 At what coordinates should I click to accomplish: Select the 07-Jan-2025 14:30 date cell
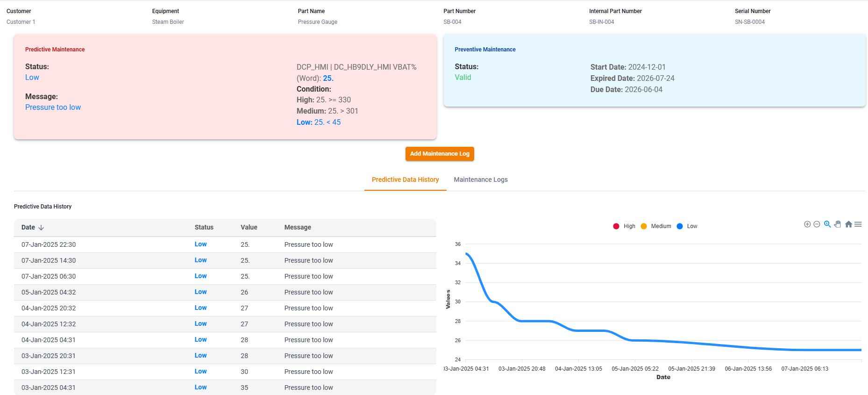(x=49, y=260)
